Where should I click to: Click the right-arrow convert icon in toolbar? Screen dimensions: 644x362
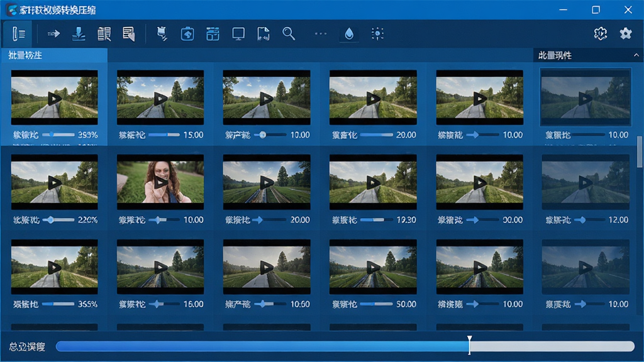[53, 34]
